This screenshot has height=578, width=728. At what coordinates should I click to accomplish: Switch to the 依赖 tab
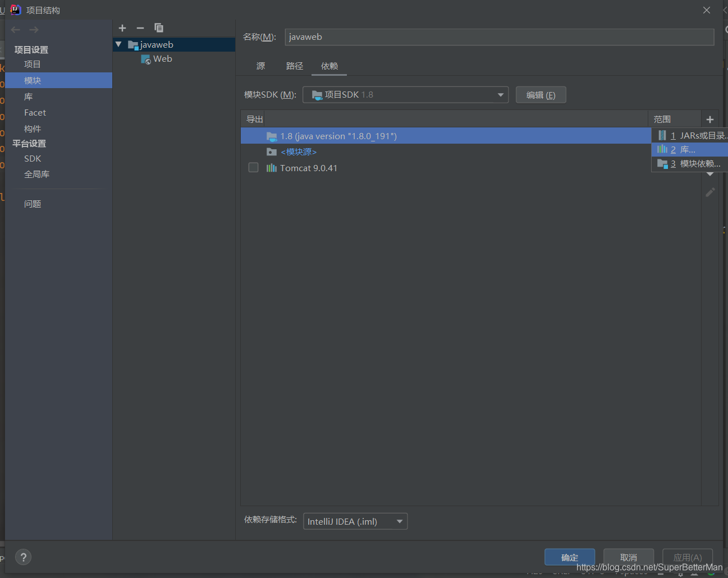(x=329, y=66)
